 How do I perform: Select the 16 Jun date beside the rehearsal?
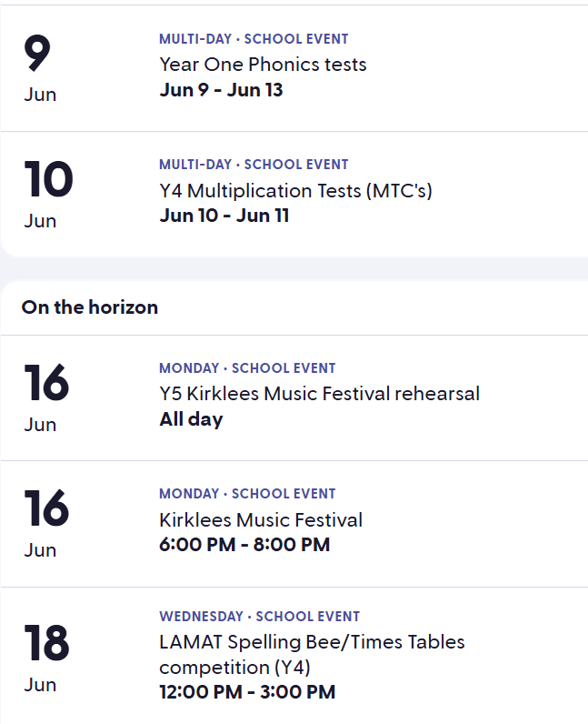pos(45,397)
